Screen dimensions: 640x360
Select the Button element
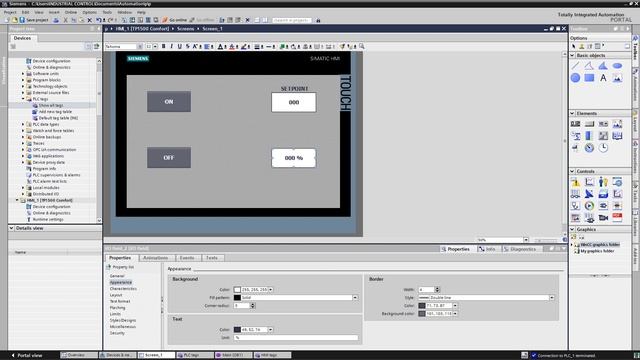coord(589,124)
